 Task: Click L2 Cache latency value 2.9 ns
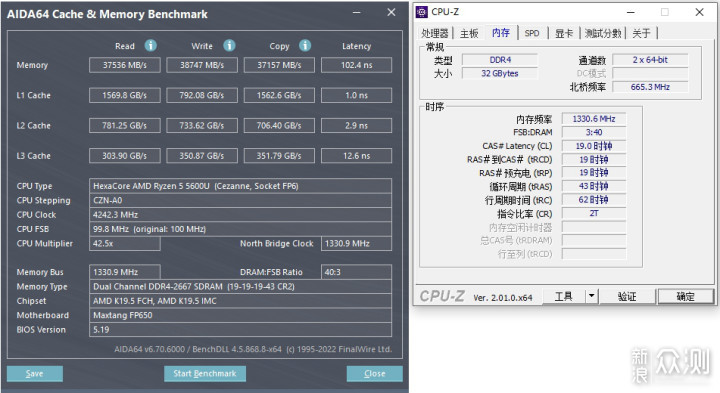click(x=356, y=126)
